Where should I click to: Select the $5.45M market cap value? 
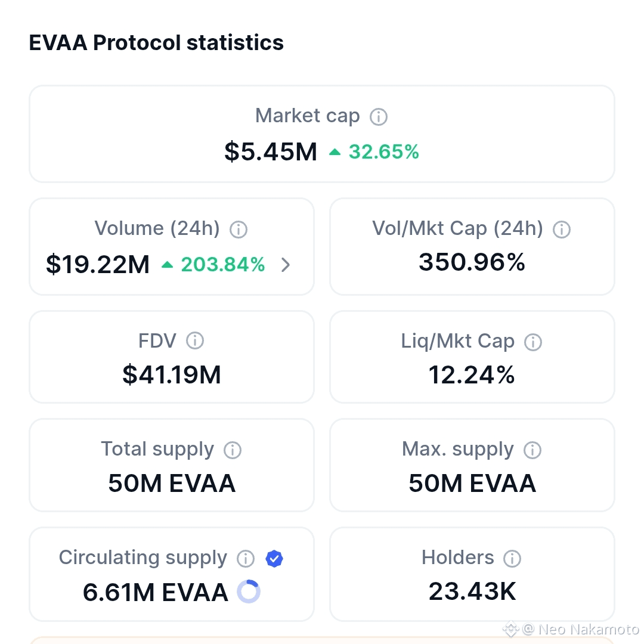point(271,151)
